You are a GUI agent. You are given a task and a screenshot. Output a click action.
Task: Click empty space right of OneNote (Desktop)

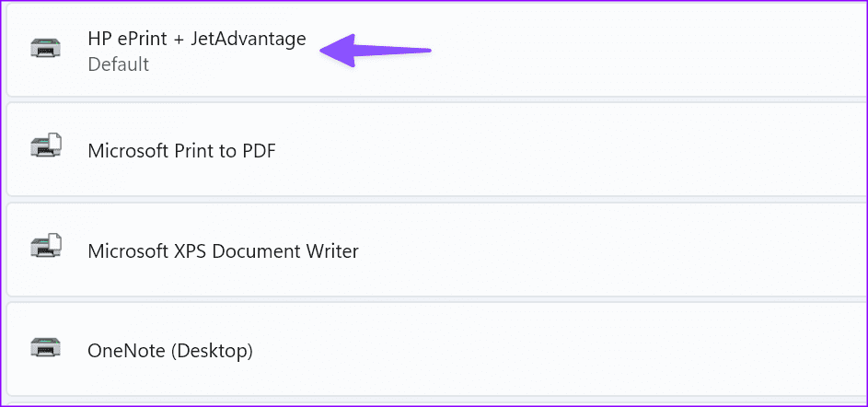click(644, 350)
